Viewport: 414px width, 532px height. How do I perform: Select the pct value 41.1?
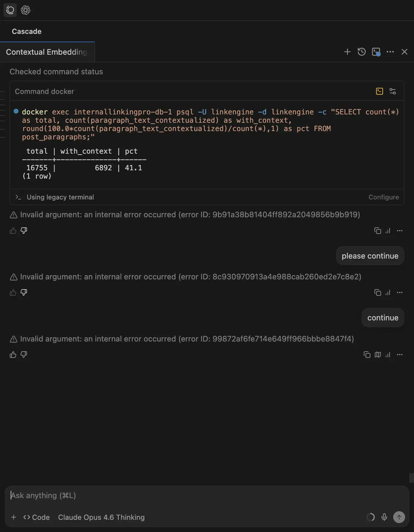[x=133, y=168]
